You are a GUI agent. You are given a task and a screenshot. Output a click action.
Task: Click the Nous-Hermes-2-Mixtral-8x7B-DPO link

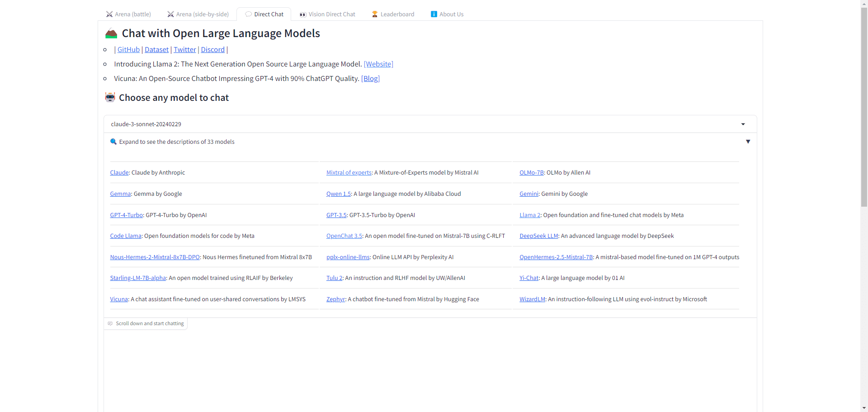pyautogui.click(x=155, y=257)
